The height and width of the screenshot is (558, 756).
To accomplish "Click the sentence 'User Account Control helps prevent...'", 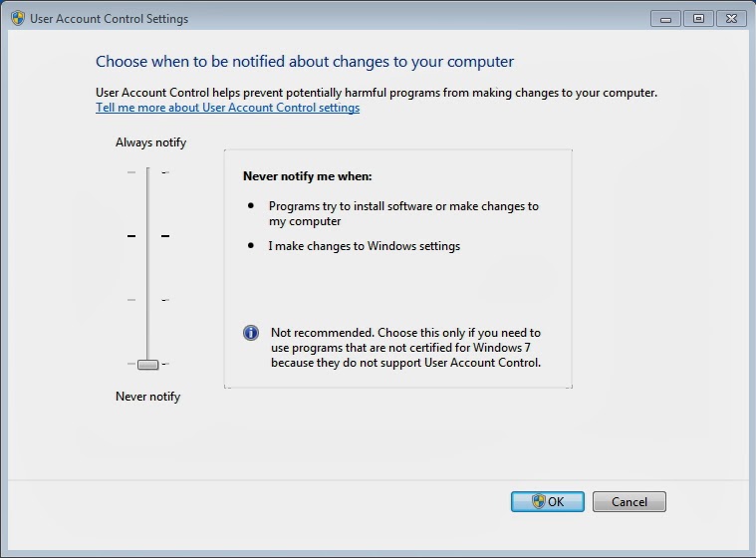I will pos(377,93).
